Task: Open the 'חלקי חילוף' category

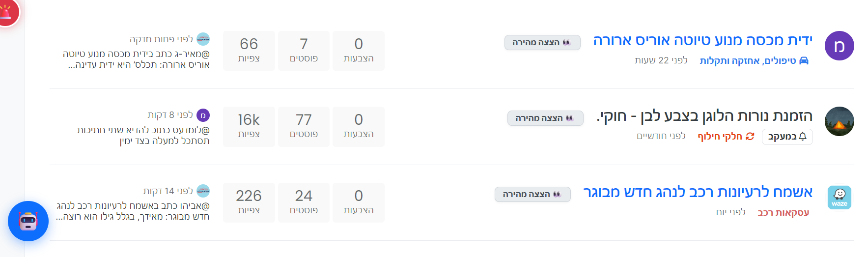Action: click(x=720, y=137)
